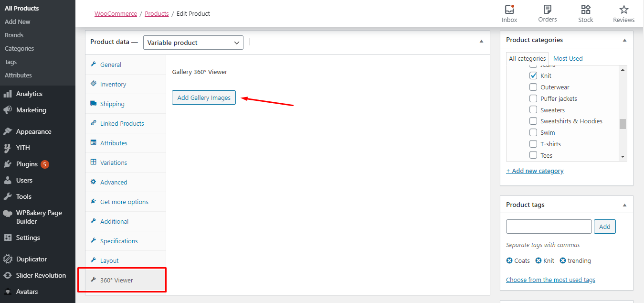
Task: Click category list scroll up arrow
Action: [623, 70]
